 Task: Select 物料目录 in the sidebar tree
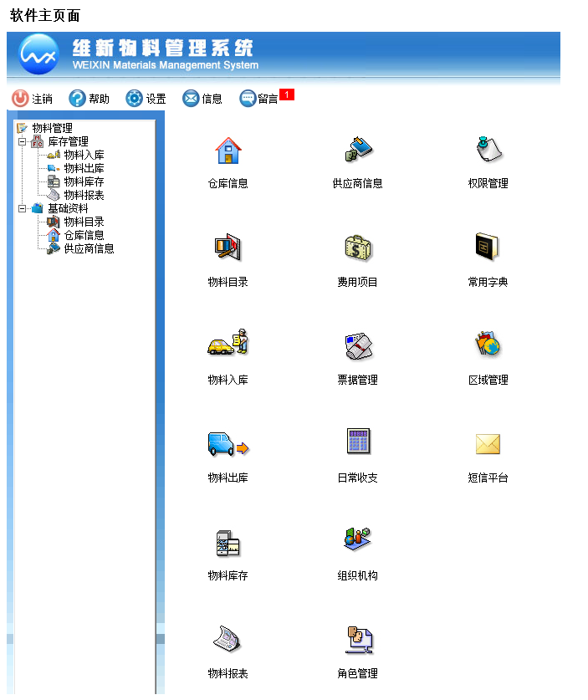click(84, 222)
